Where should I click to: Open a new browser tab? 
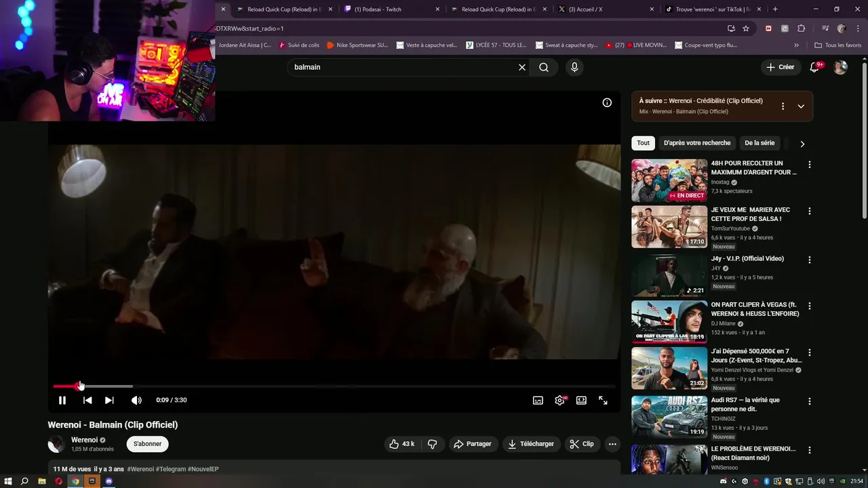[775, 9]
